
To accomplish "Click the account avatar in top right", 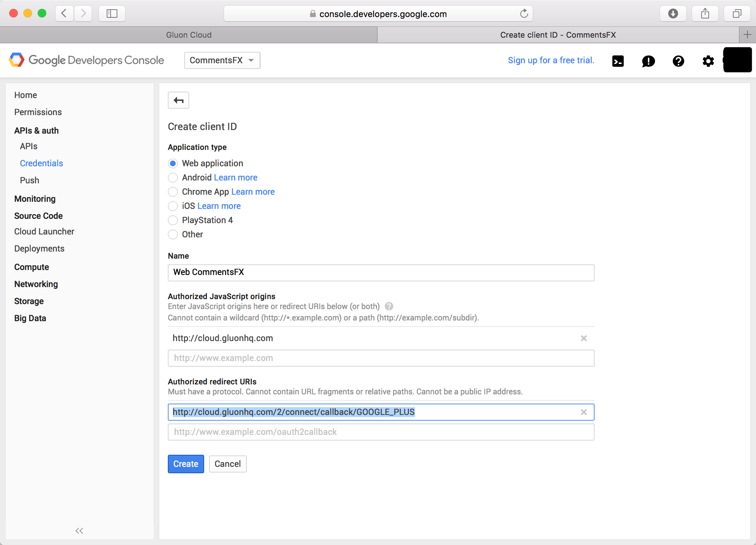I will coord(737,60).
